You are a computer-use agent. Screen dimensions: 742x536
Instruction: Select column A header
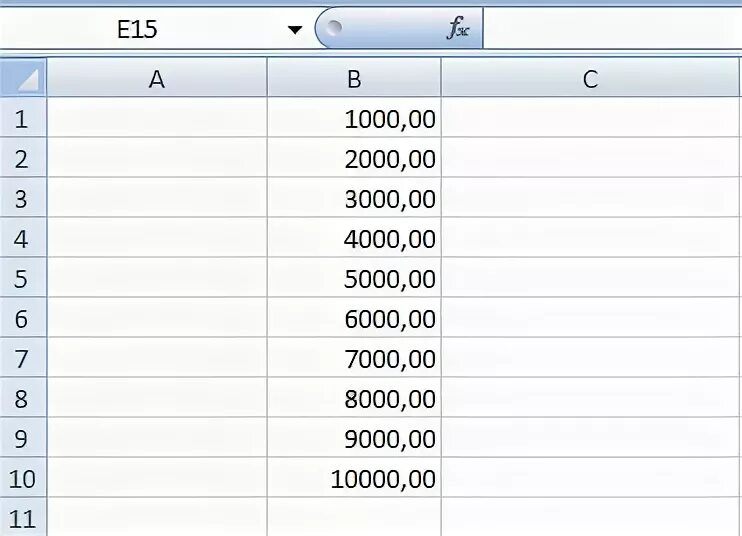(x=157, y=78)
